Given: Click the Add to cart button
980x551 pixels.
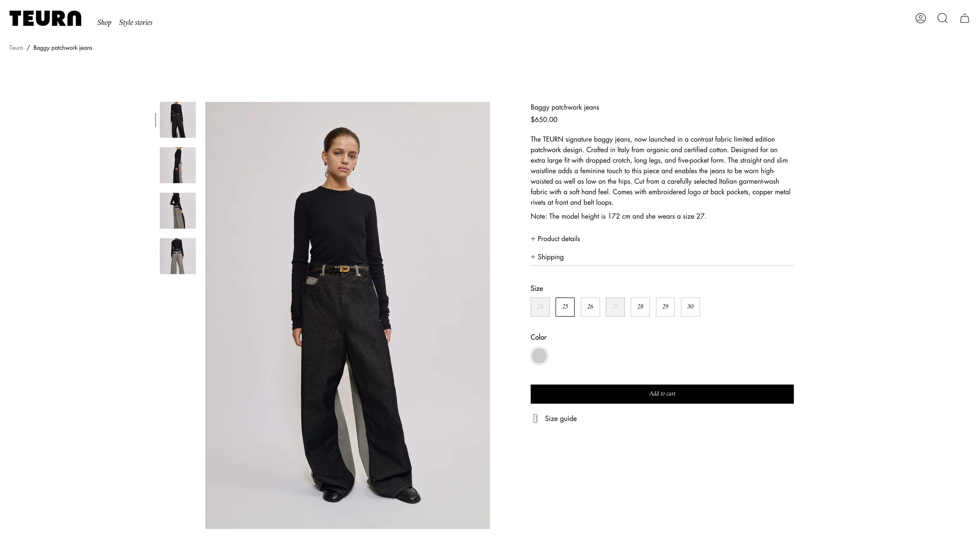Looking at the screenshot, I should tap(662, 394).
